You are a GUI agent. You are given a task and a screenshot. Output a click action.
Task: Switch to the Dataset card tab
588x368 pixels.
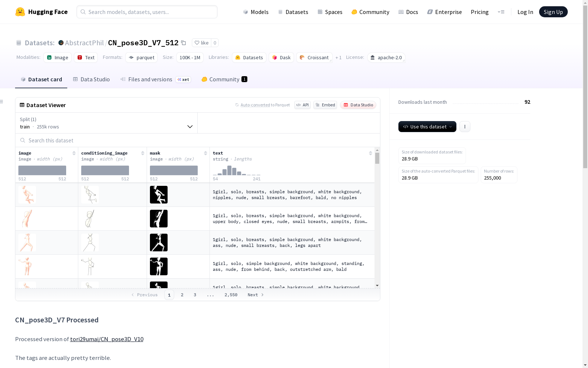tap(41, 79)
